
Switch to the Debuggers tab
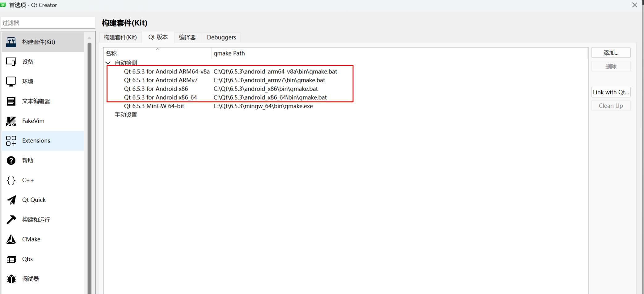click(221, 37)
